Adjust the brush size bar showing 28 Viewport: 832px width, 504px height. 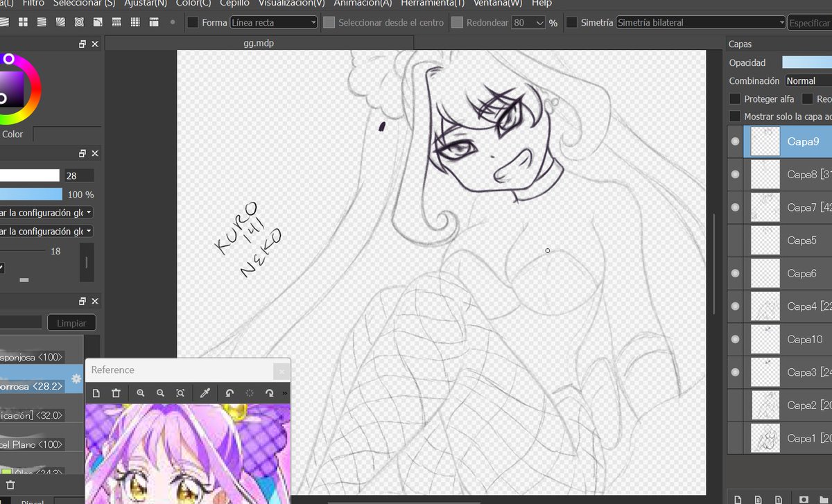pos(30,176)
